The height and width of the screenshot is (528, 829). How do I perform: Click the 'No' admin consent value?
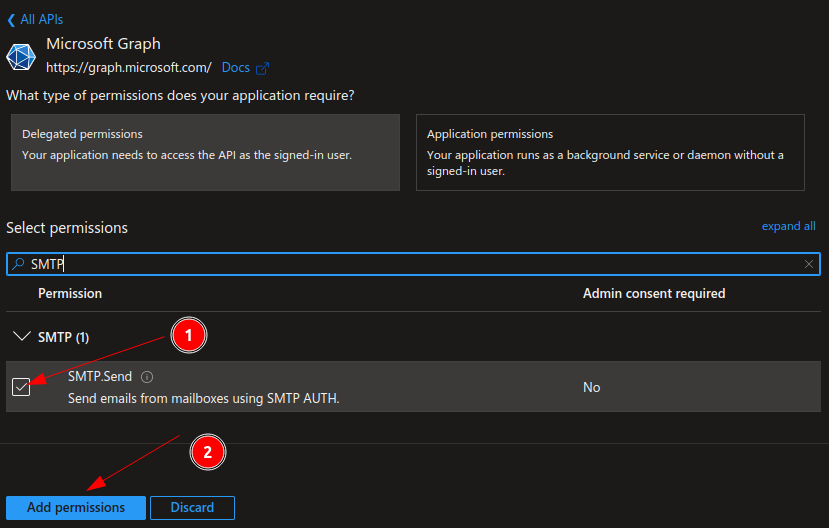click(x=591, y=387)
